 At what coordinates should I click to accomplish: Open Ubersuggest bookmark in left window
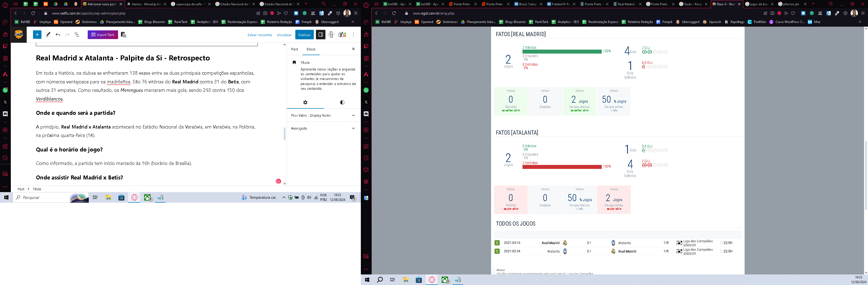(x=327, y=22)
